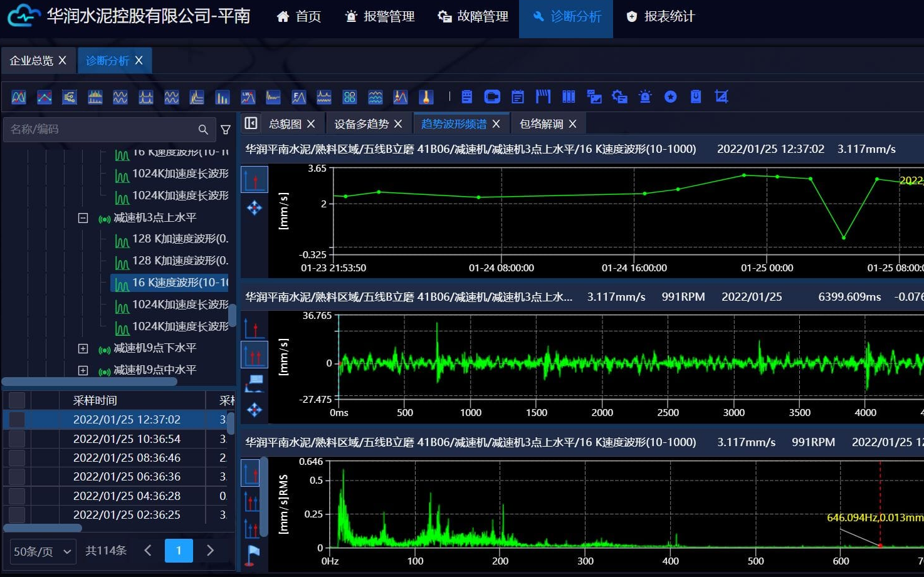Switch to the 包络解调 tab
This screenshot has height=577, width=924.
click(x=541, y=124)
